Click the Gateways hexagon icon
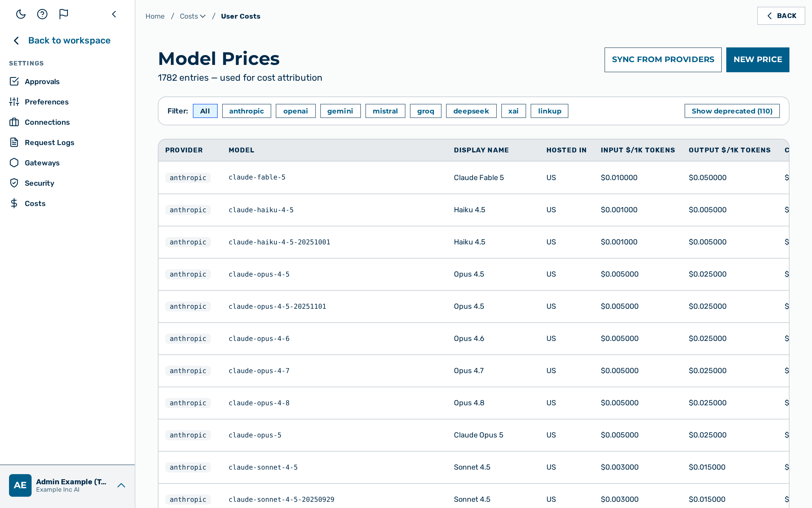812x508 pixels. tap(14, 163)
